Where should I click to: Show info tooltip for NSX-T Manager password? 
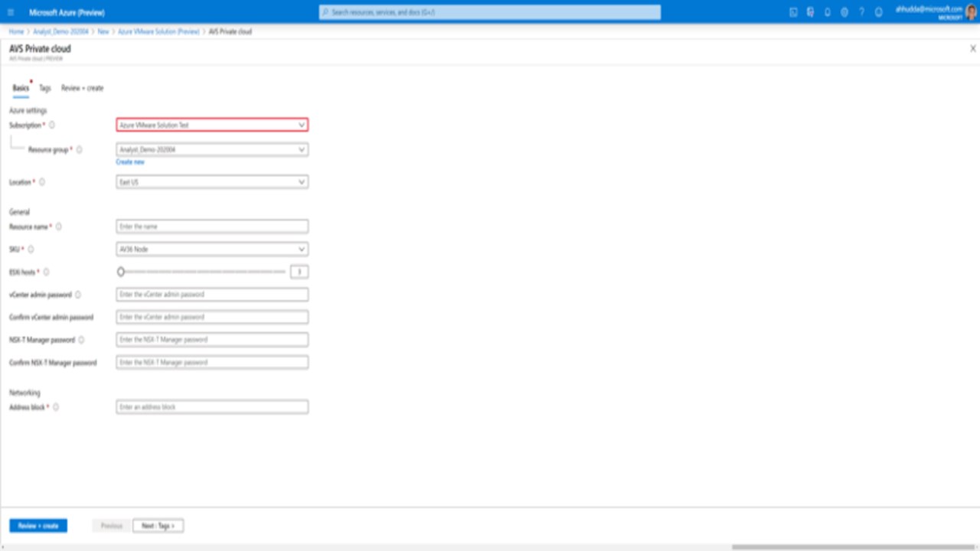coord(82,340)
